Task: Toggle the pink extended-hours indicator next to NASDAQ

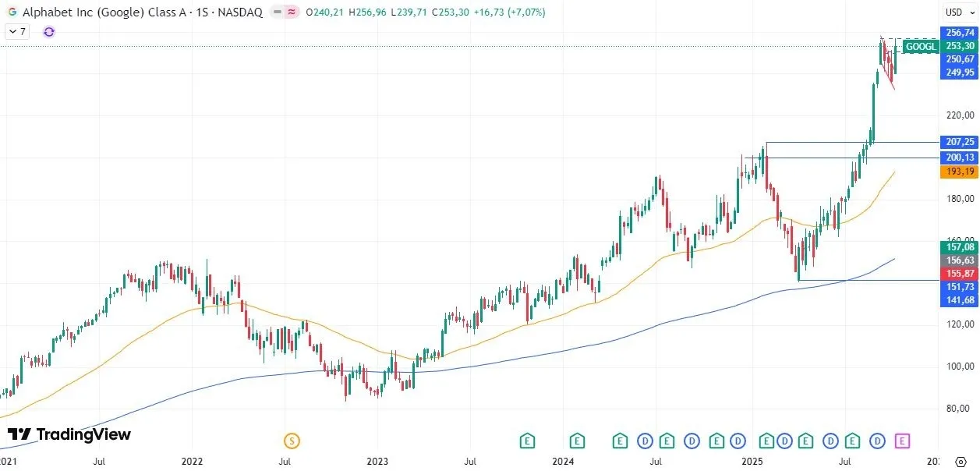Action: coord(292,12)
